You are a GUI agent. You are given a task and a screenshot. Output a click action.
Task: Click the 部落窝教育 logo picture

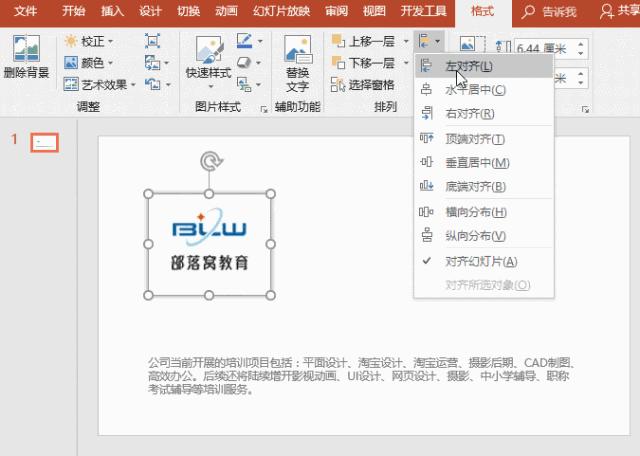209,244
